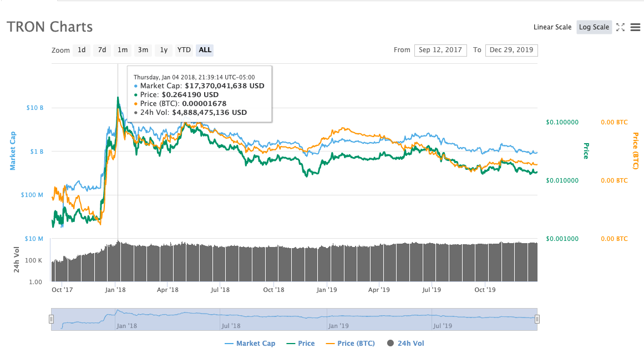Click the tooltip Market Cap value

(225, 86)
